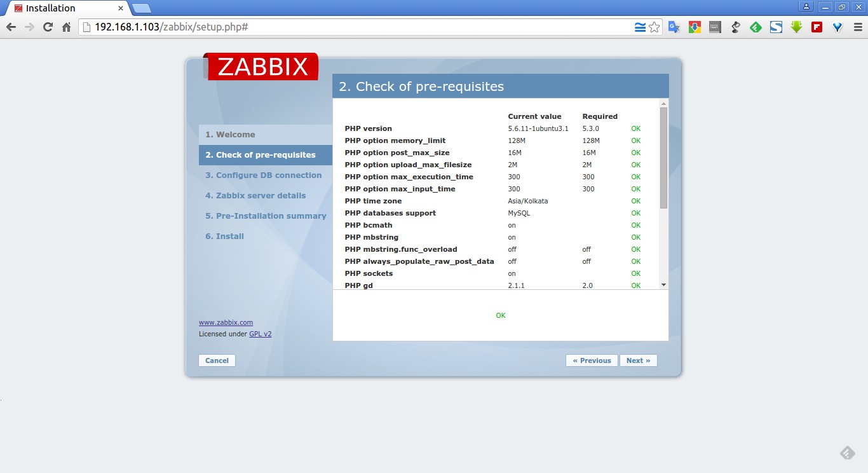The width and height of the screenshot is (868, 473).
Task: Go back in the browser
Action: tap(11, 27)
